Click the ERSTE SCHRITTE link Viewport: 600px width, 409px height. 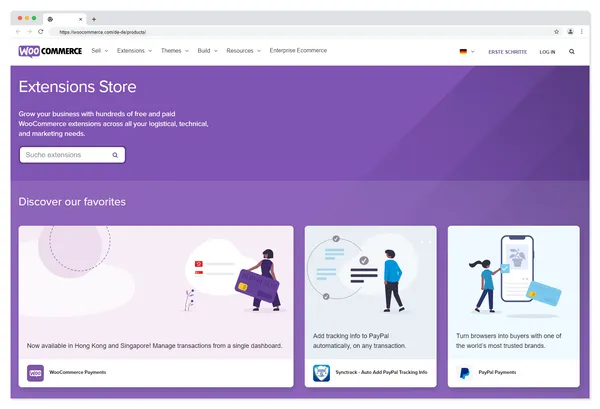coord(507,52)
